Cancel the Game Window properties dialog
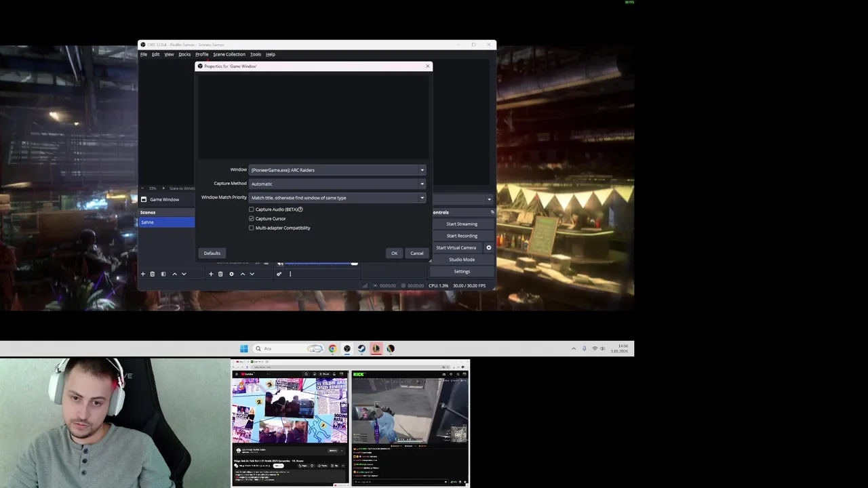868x488 pixels. click(417, 253)
